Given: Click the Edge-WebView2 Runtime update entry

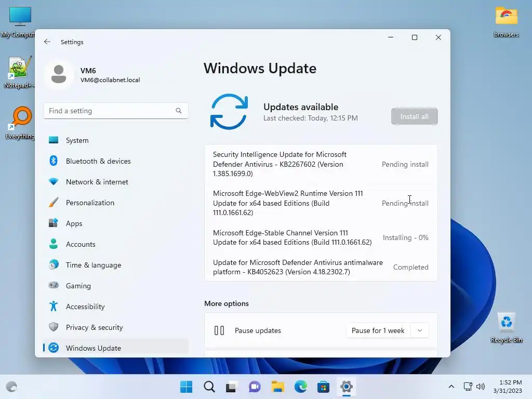Looking at the screenshot, I should pyautogui.click(x=321, y=203).
